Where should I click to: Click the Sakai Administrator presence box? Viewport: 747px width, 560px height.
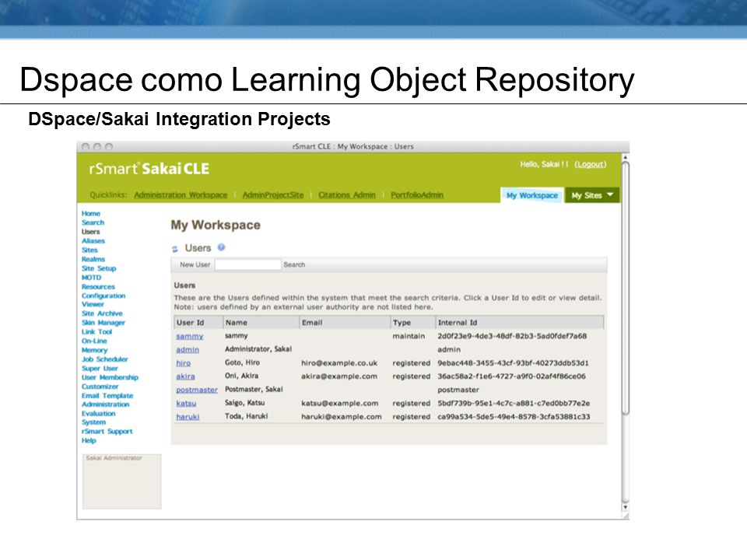click(x=122, y=481)
